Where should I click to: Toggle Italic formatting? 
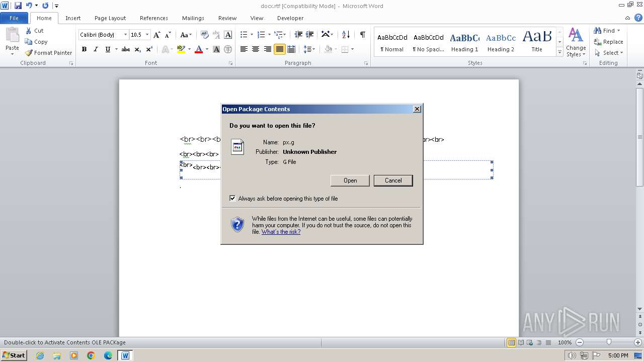point(96,49)
